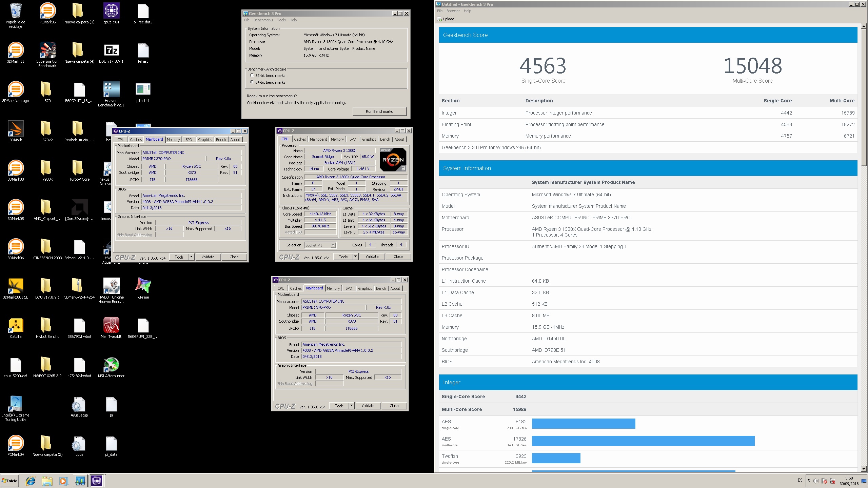Select the PiFast desktop file
The height and width of the screenshot is (488, 868).
pos(143,53)
